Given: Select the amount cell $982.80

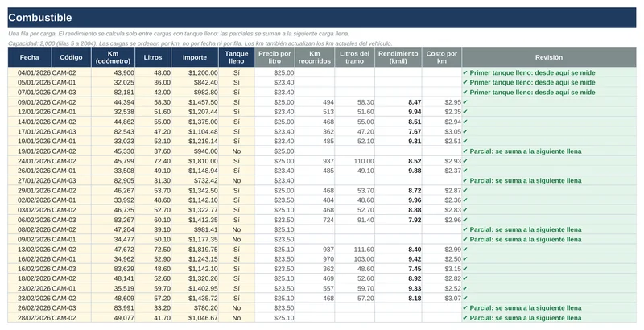Looking at the screenshot, I should click(195, 93).
